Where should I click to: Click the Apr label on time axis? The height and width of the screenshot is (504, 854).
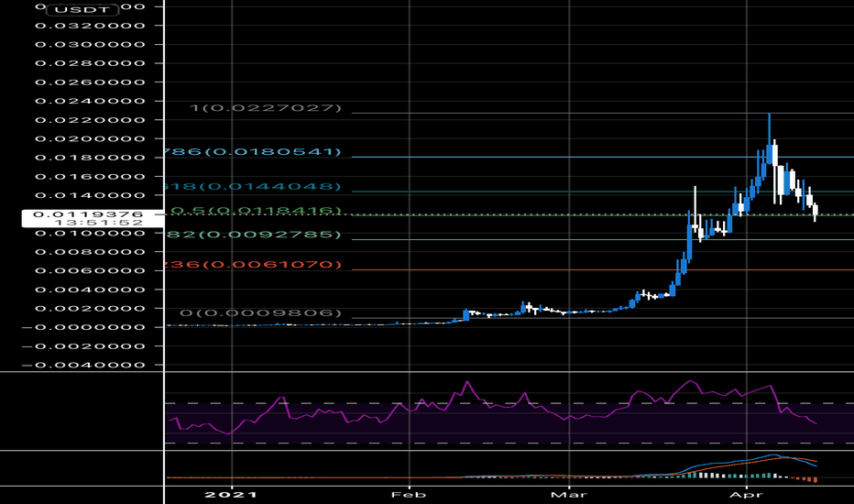[x=746, y=495]
